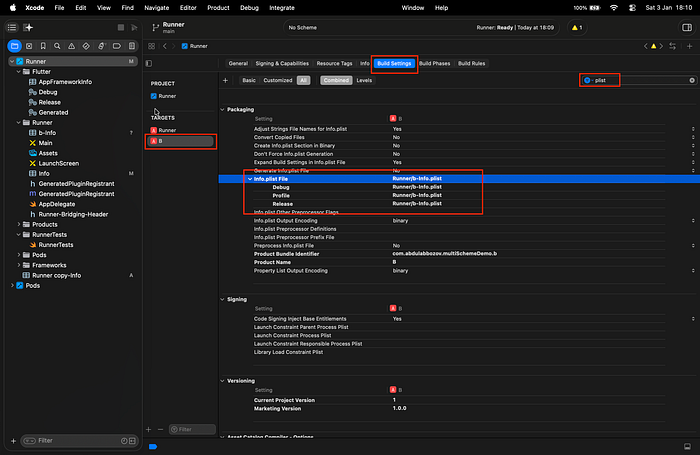
Task: Switch to the Build Rules tab
Action: coord(471,63)
